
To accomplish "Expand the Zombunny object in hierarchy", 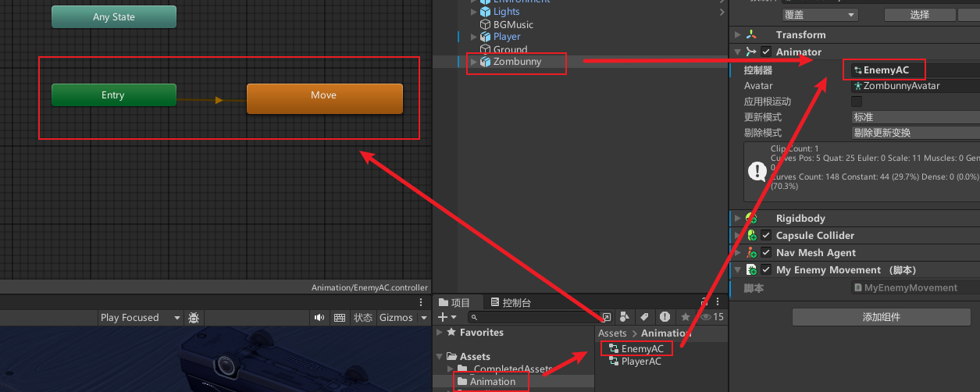I will point(473,62).
